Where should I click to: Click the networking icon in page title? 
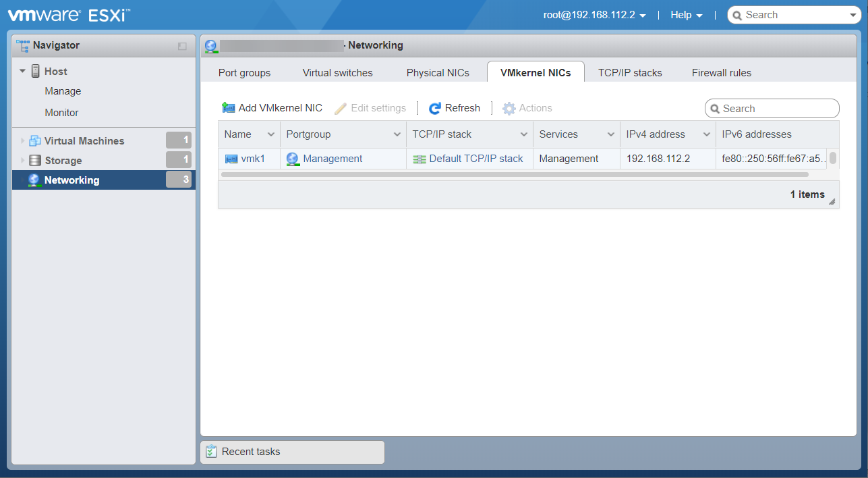pos(211,45)
